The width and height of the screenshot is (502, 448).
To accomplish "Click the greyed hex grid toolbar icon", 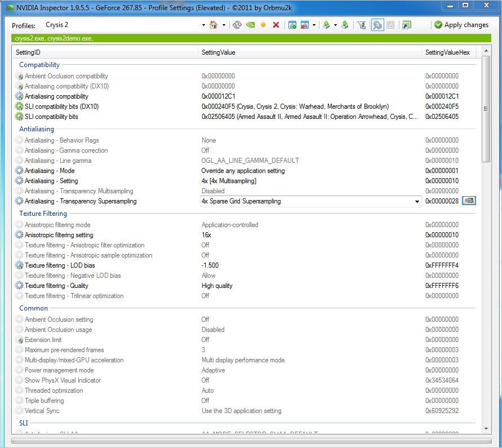I will 390,25.
